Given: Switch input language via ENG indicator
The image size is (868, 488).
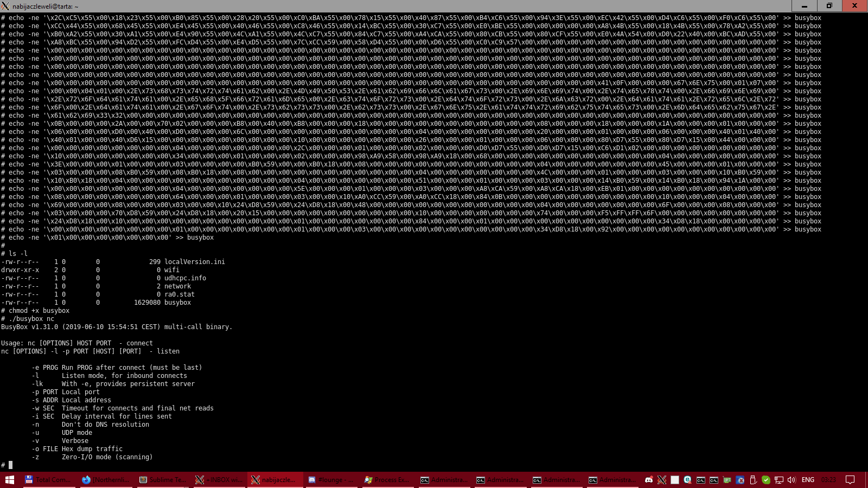Looking at the screenshot, I should point(808,480).
